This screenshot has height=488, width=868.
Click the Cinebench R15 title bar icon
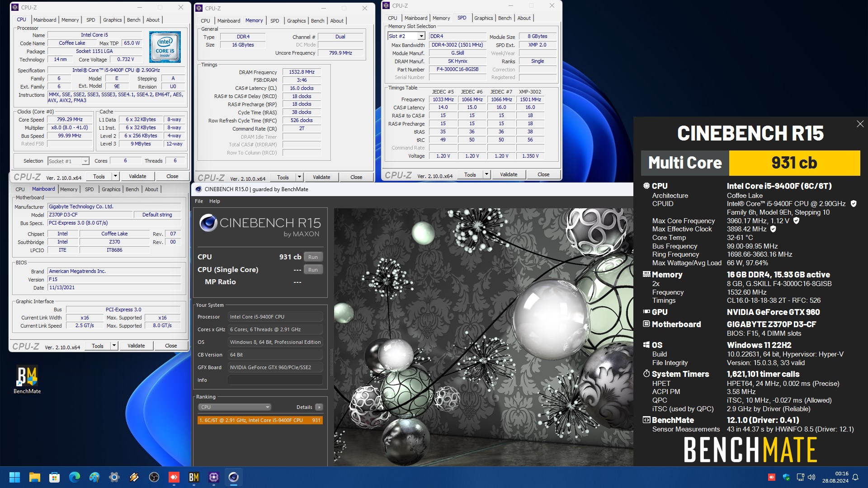198,189
